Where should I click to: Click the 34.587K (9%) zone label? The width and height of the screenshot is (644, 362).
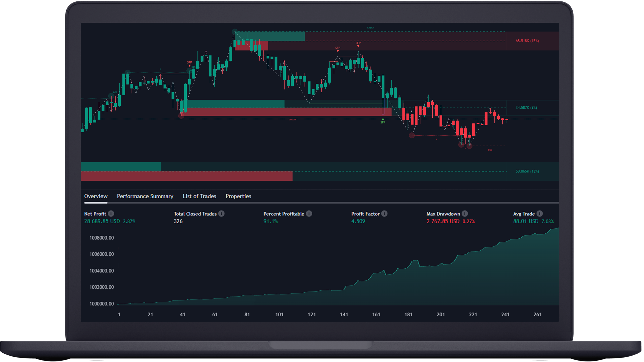pyautogui.click(x=526, y=108)
